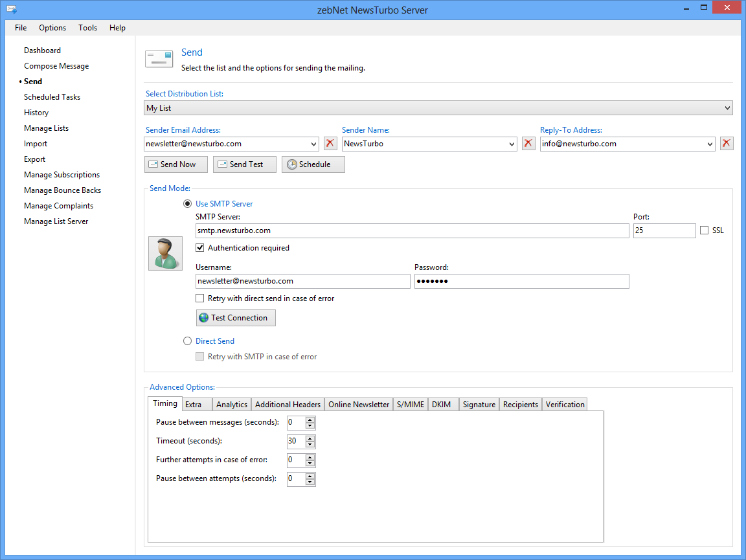This screenshot has height=560, width=746.
Task: Enable the SSL checkbox
Action: tap(705, 230)
